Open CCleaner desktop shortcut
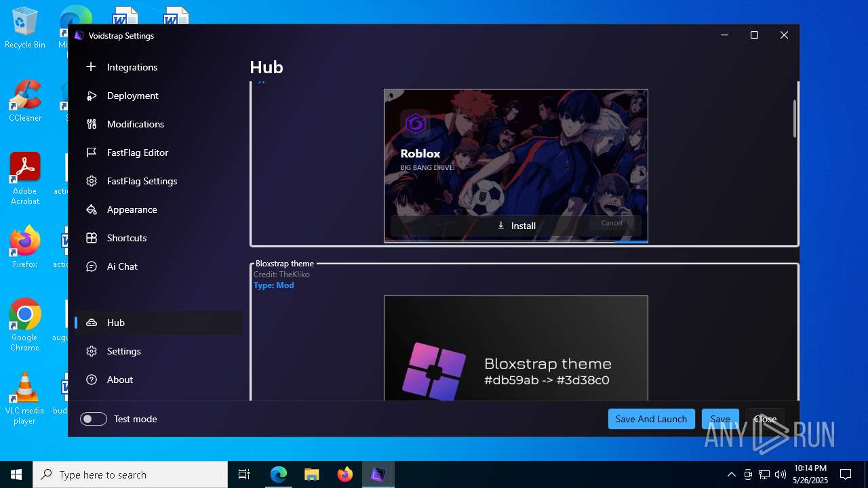Viewport: 868px width, 488px height. click(25, 102)
